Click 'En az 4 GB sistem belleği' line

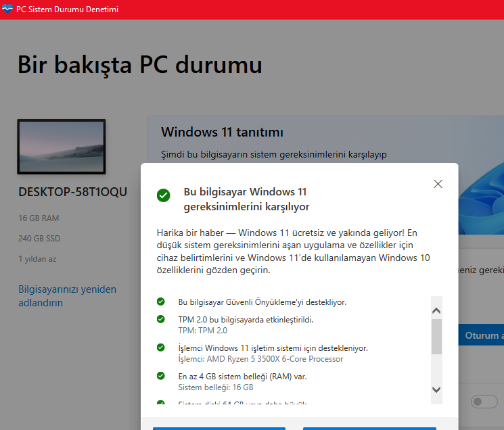pos(242,377)
